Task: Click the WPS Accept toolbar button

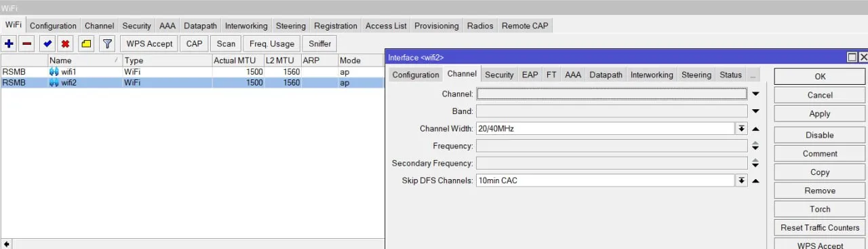Action: [150, 43]
